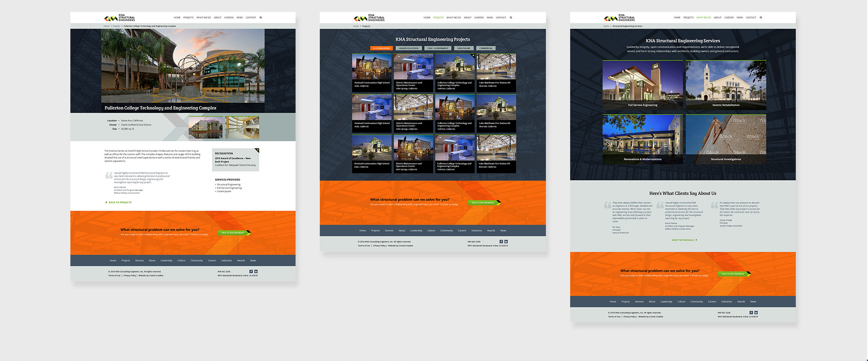
Task: Click Services in the right page footer nav
Action: pyautogui.click(x=639, y=302)
